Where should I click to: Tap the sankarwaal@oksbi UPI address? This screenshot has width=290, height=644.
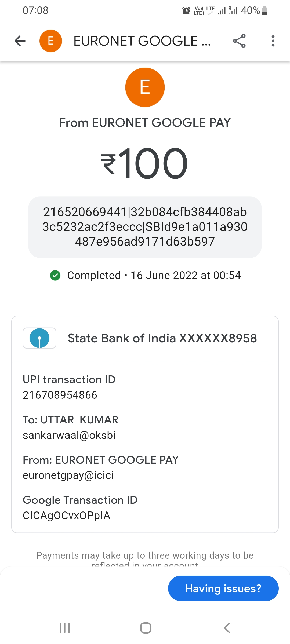pos(69,435)
